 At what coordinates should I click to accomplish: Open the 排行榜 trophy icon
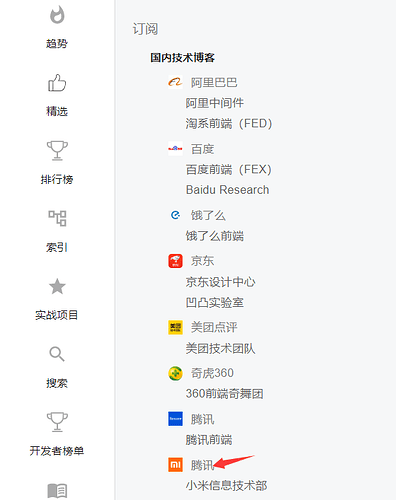57,151
